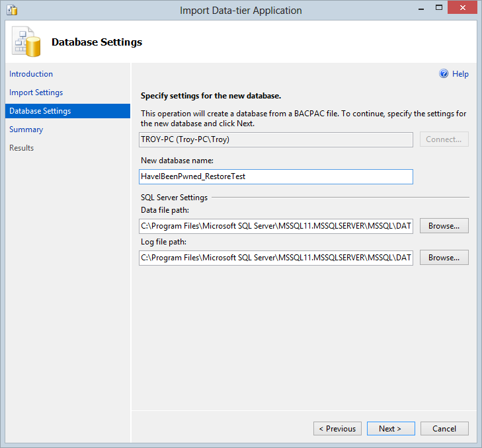The height and width of the screenshot is (448, 482).
Task: Cancel the import wizard
Action: [444, 429]
